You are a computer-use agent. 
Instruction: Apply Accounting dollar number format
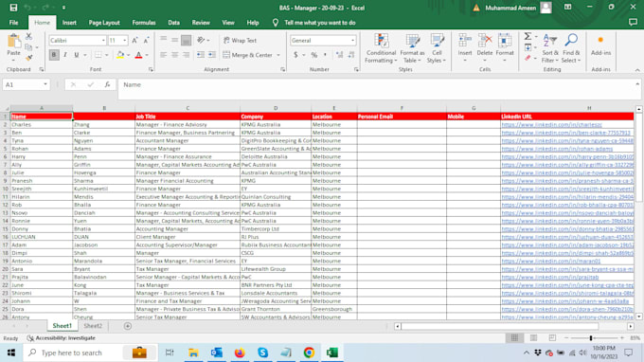(x=295, y=55)
